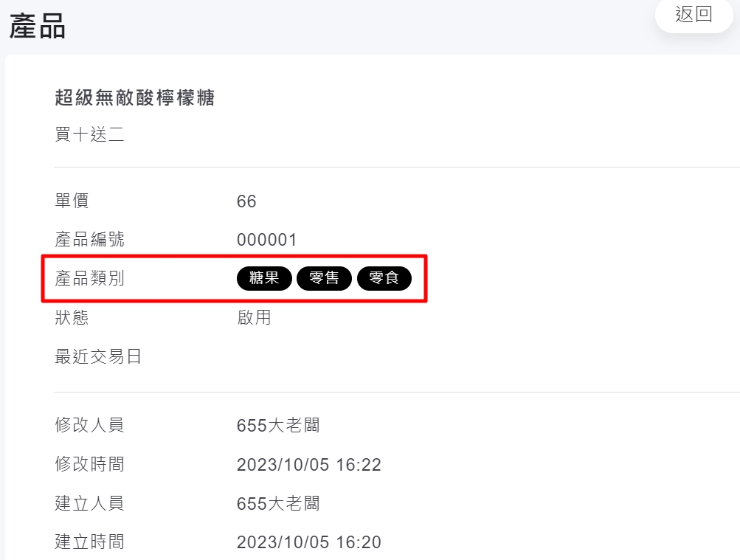Click the 零售 category tag
Screen dimensions: 740x560
point(324,278)
